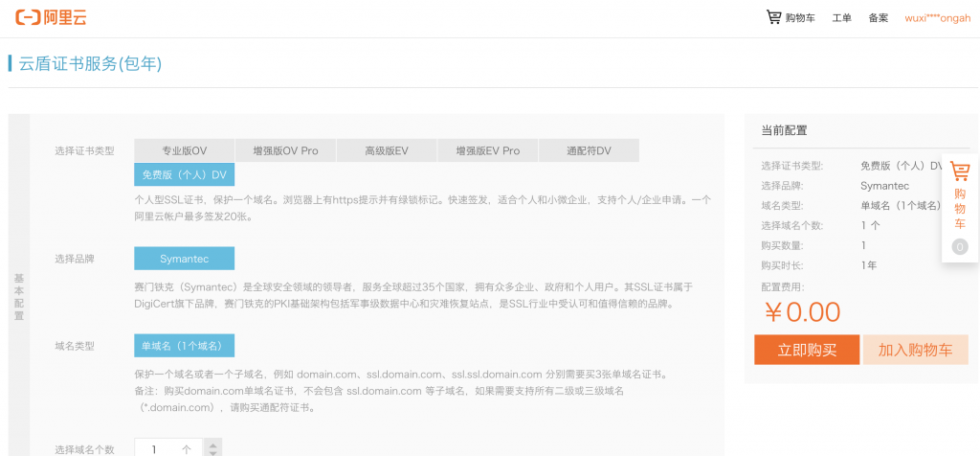Image resolution: width=980 pixels, height=456 pixels.
Task: Select 专业版OV certificate type
Action: tap(185, 150)
